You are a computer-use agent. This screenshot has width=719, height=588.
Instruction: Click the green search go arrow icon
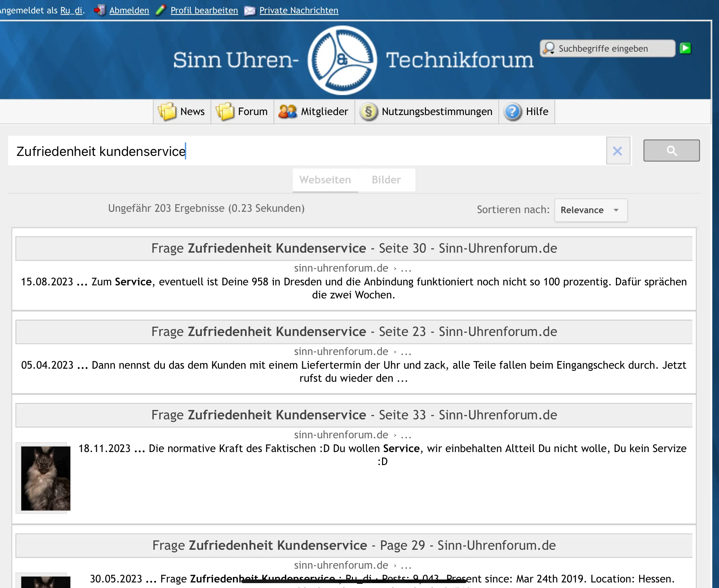(685, 48)
